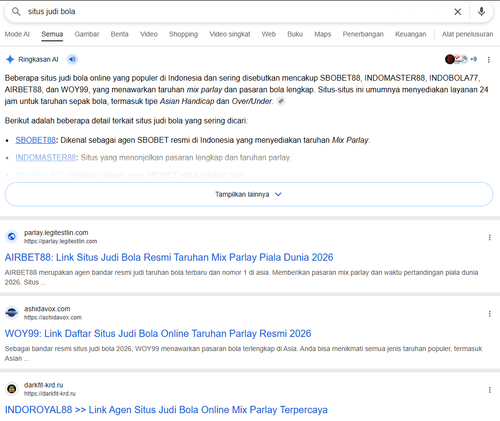Play AI summary audio speaker icon
500x421 pixels.
click(72, 59)
